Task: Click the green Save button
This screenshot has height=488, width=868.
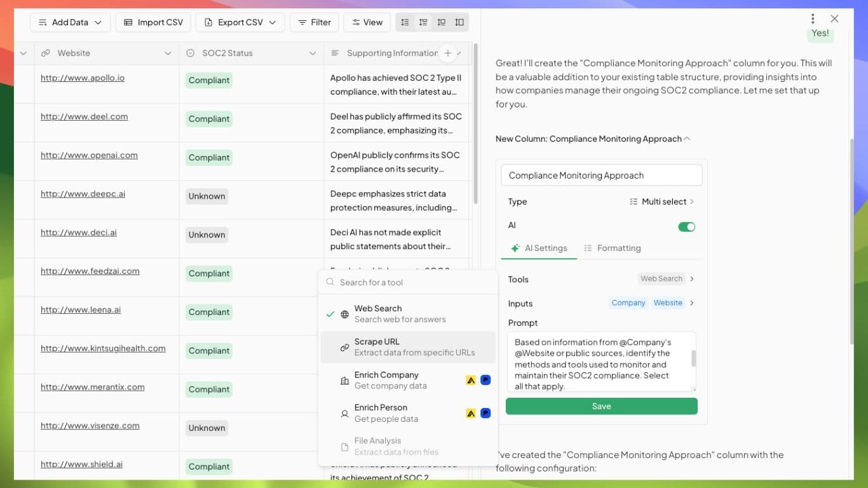Action: 601,407
